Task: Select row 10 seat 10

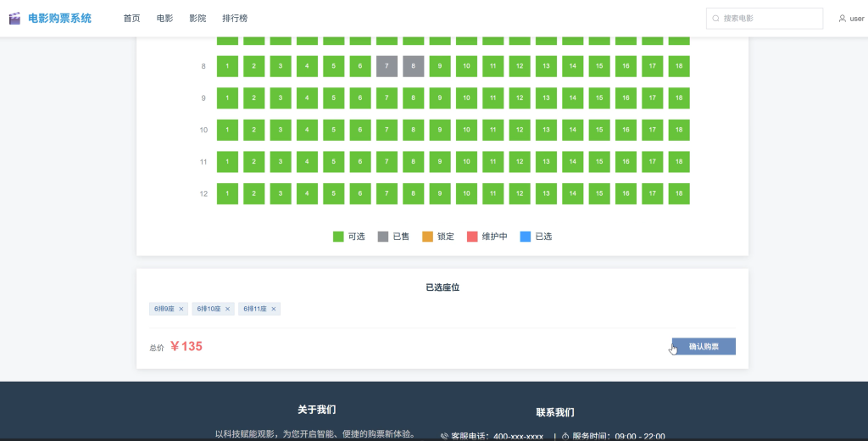Action: point(467,131)
